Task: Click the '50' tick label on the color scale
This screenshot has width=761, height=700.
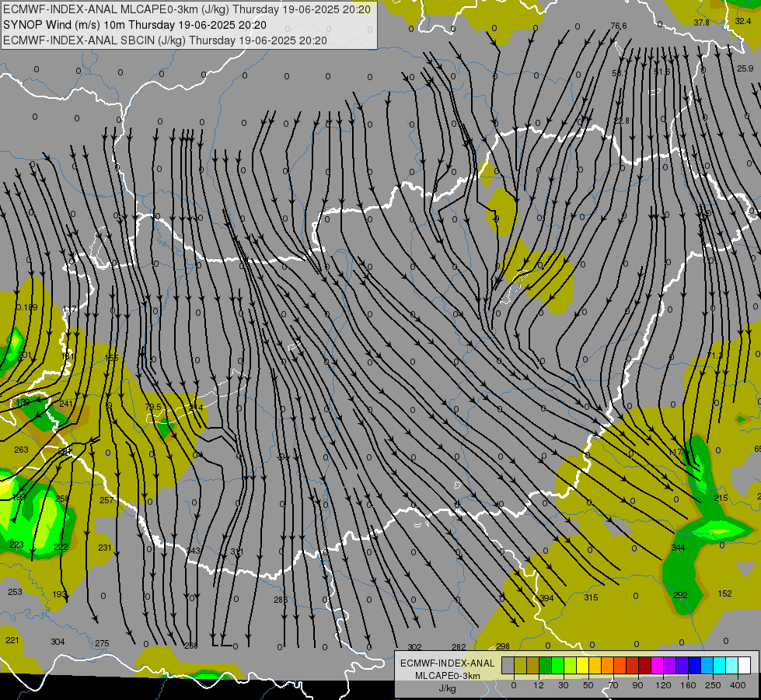Action: 588,685
